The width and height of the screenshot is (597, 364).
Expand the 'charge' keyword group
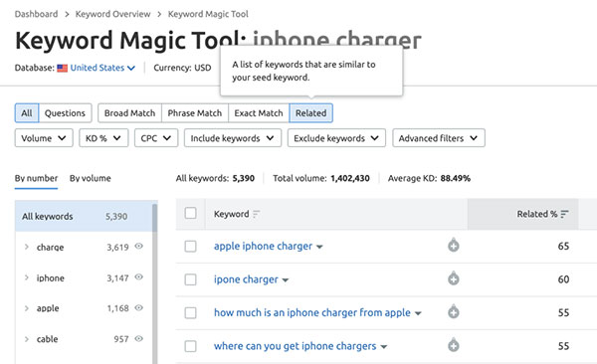[26, 247]
